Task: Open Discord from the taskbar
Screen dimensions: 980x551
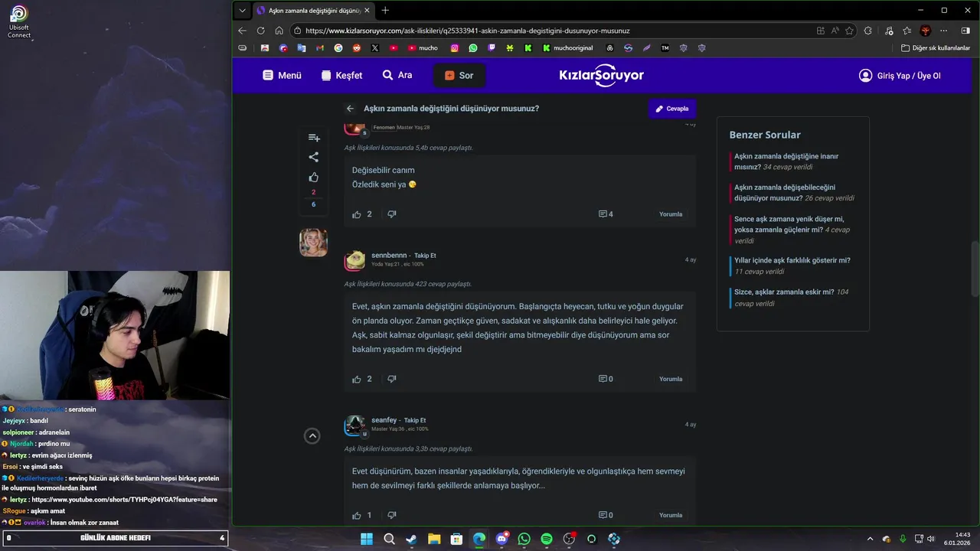Action: click(x=501, y=539)
